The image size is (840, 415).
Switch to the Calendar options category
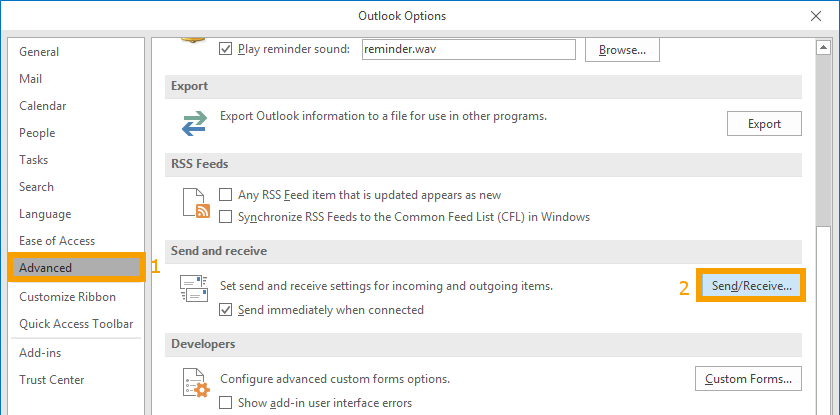coord(43,106)
